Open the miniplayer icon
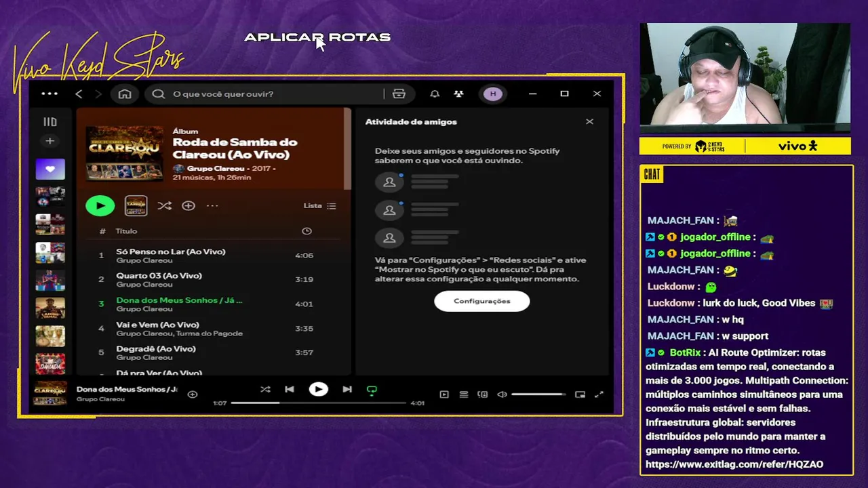The width and height of the screenshot is (868, 488). coord(580,394)
